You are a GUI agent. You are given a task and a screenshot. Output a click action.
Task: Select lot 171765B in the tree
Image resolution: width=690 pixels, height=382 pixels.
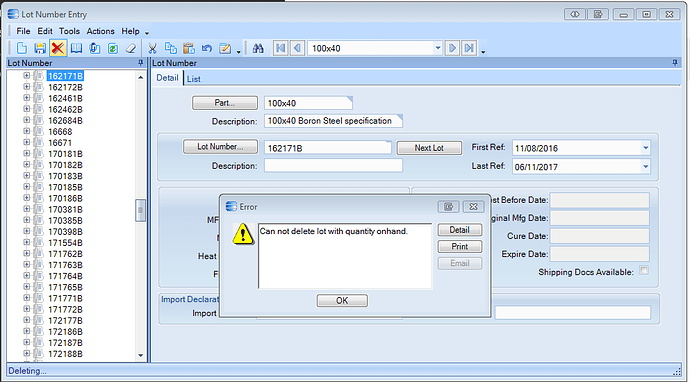point(65,287)
